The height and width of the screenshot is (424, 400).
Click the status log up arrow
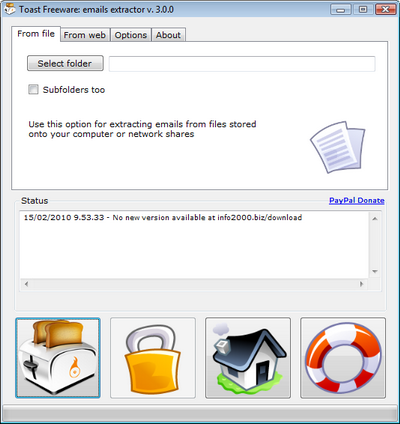point(375,219)
